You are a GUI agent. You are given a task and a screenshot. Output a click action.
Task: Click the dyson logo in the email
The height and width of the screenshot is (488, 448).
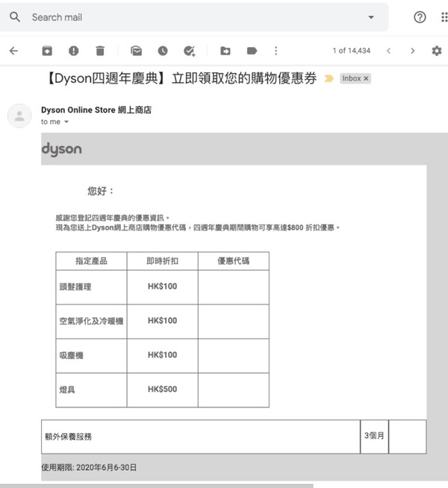click(62, 149)
